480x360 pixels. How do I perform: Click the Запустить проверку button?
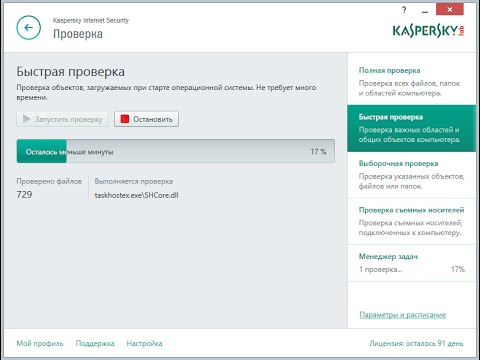pyautogui.click(x=62, y=119)
